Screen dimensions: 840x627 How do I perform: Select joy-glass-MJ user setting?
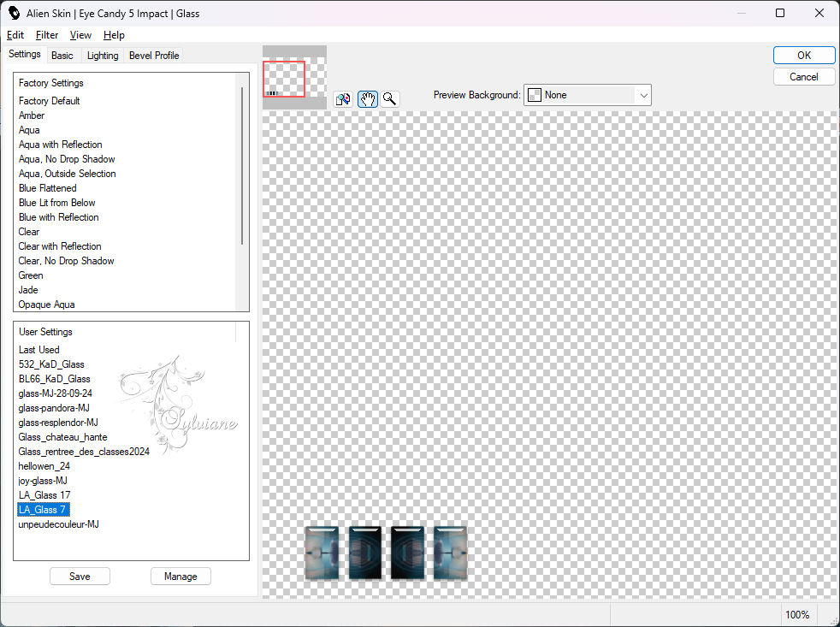(43, 480)
